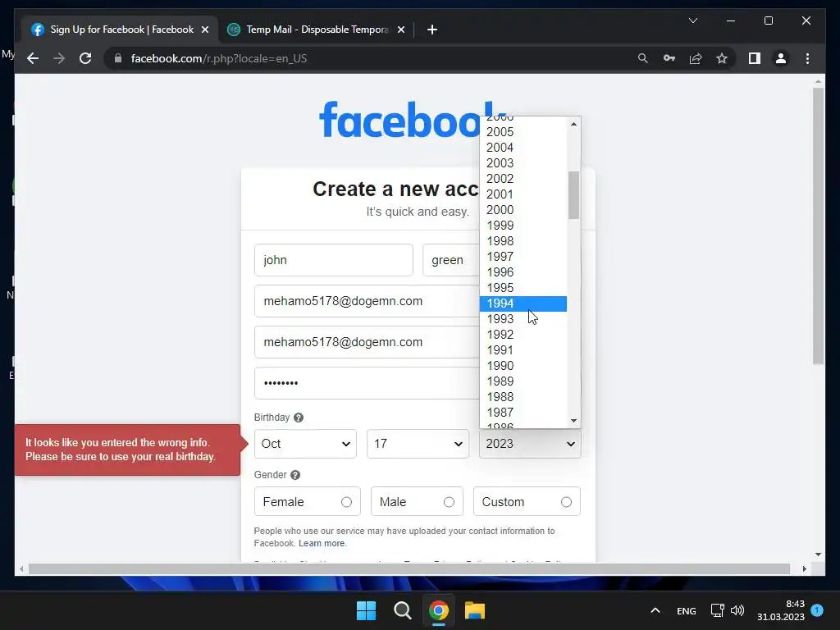Reload the Facebook signup page

(85, 58)
